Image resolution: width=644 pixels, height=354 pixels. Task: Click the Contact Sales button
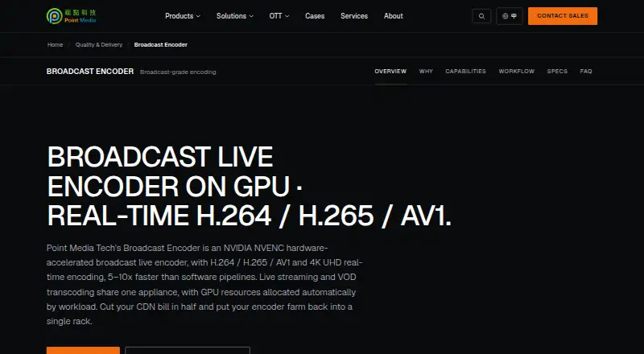tap(563, 16)
